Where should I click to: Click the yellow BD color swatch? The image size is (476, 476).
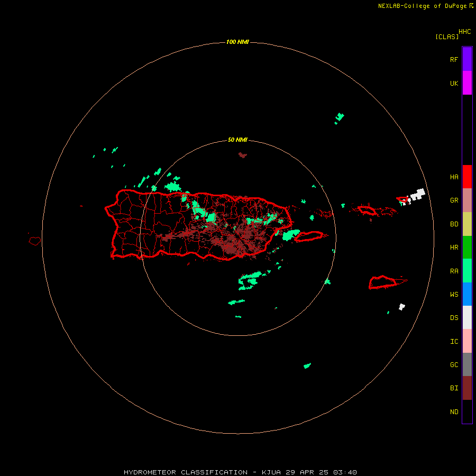coord(467,224)
